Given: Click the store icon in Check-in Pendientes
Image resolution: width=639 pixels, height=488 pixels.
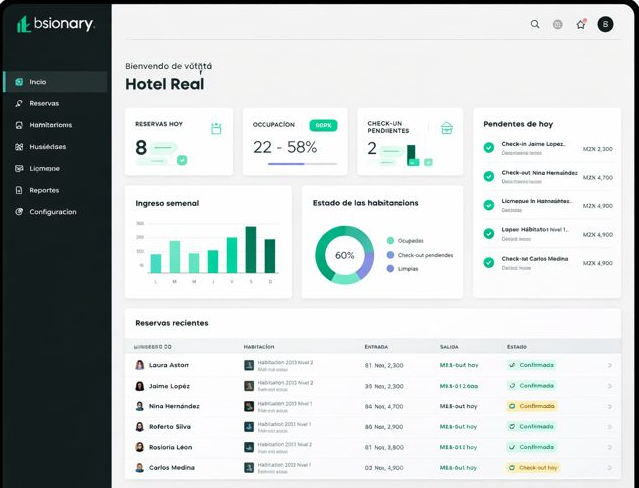Looking at the screenshot, I should point(447,128).
